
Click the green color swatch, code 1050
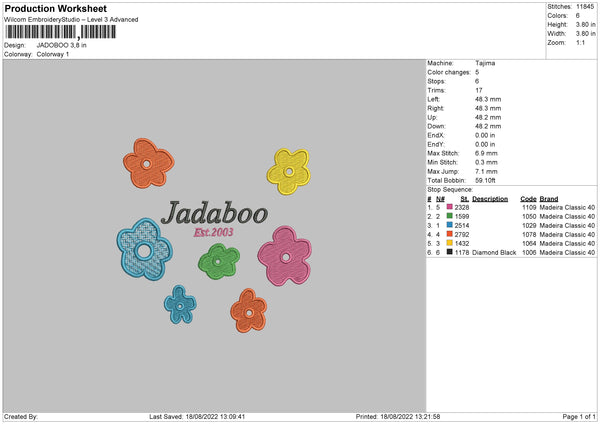(450, 216)
